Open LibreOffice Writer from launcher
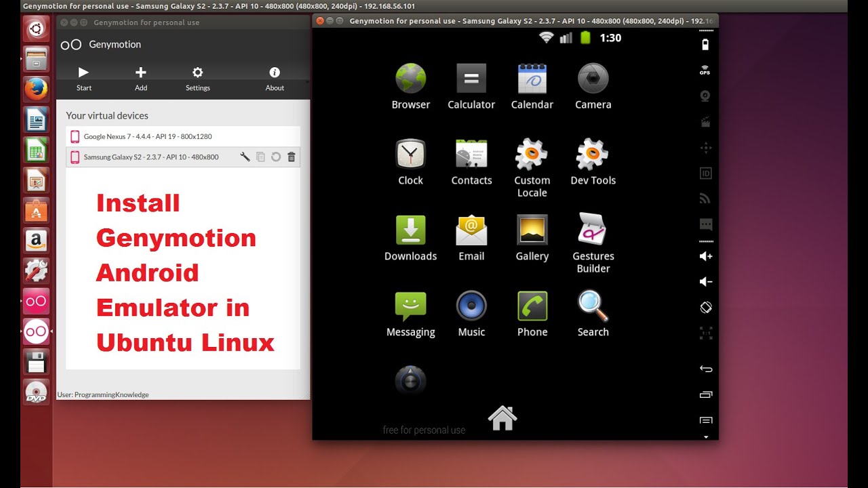The width and height of the screenshot is (868, 488). pyautogui.click(x=36, y=120)
